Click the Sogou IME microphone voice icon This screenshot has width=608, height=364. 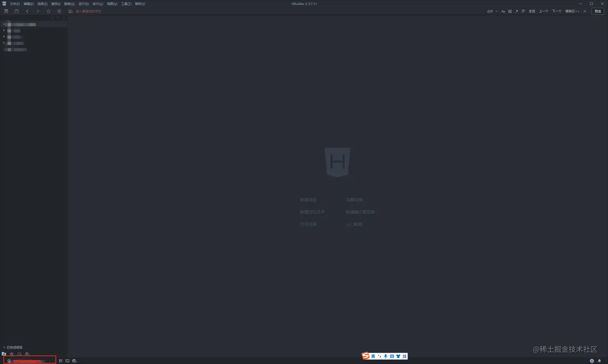click(x=386, y=356)
